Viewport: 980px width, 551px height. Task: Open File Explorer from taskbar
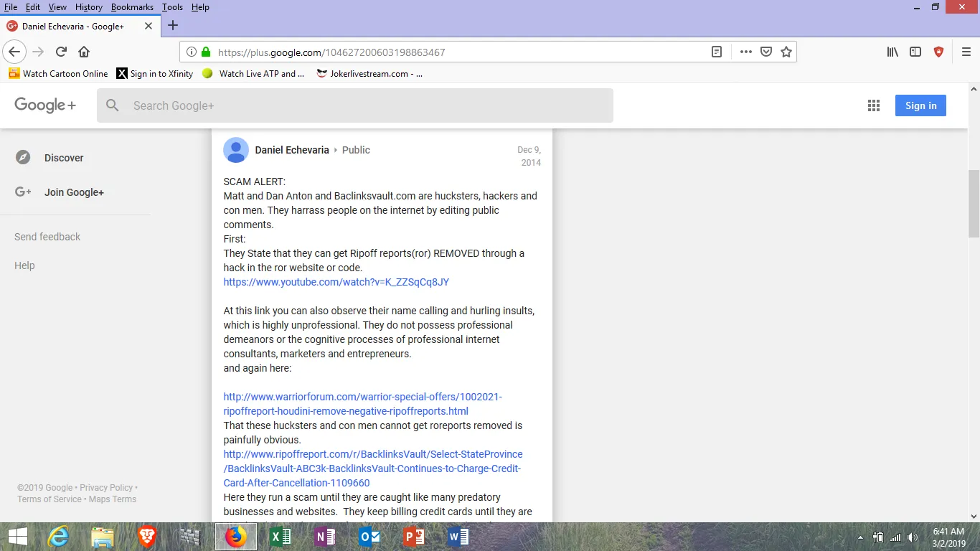[x=102, y=537]
